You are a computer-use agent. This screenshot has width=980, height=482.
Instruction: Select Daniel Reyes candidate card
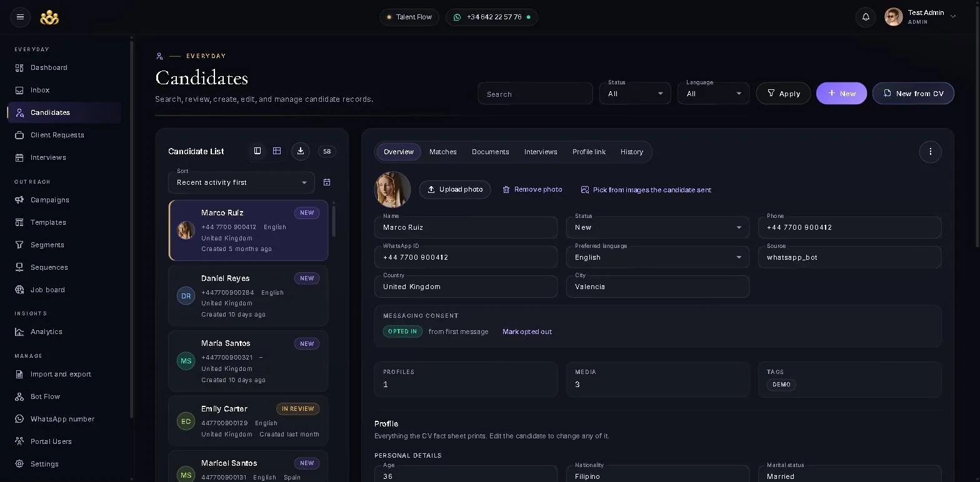[248, 296]
